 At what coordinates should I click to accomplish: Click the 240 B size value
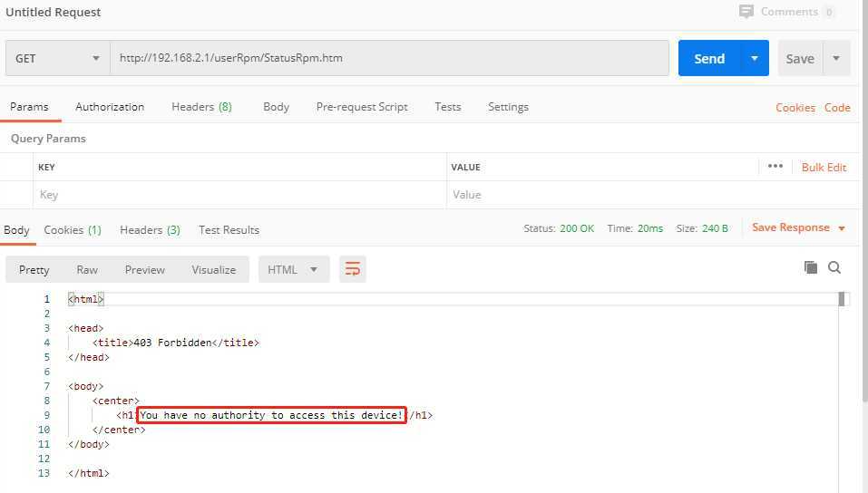click(x=715, y=228)
